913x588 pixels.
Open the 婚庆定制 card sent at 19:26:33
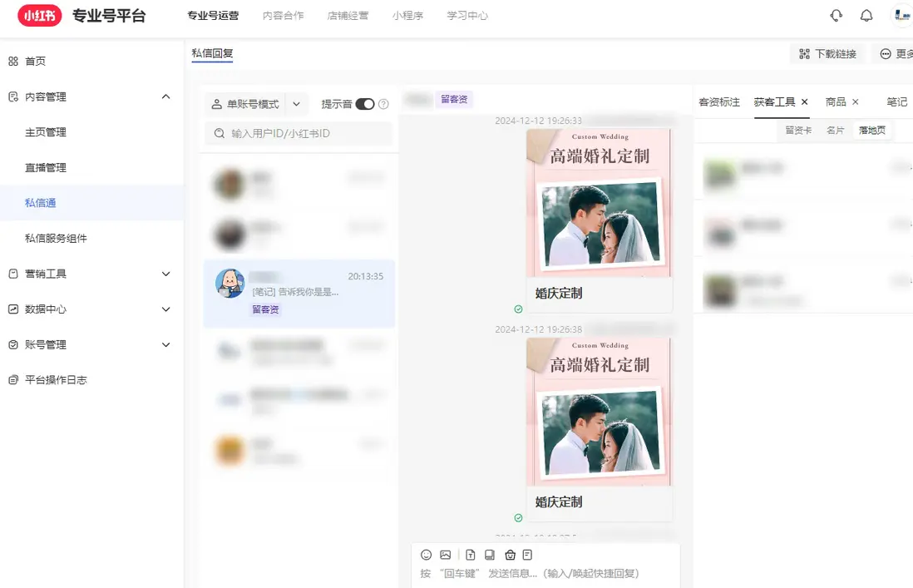[x=600, y=220]
